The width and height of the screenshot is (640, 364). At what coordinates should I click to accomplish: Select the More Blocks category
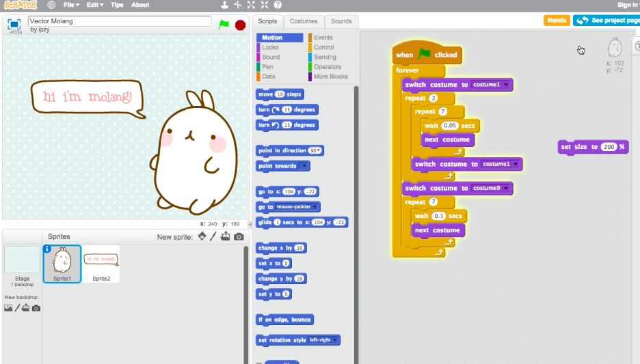(331, 76)
